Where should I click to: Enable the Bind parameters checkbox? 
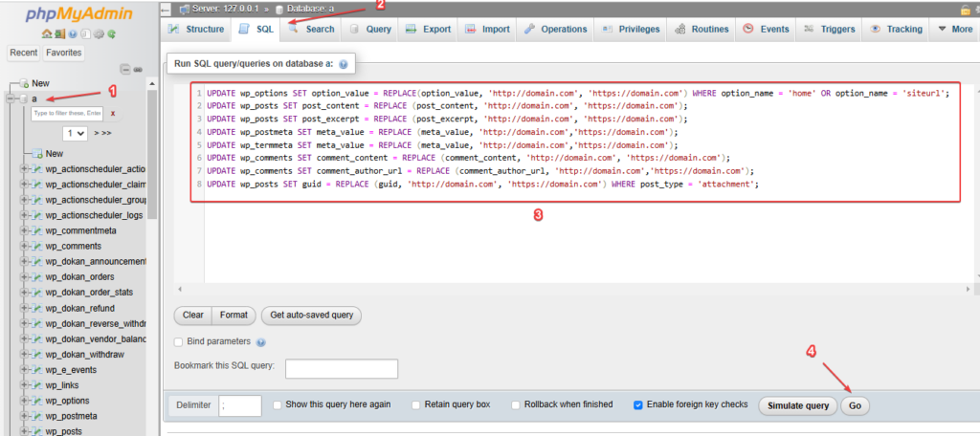pyautogui.click(x=179, y=342)
